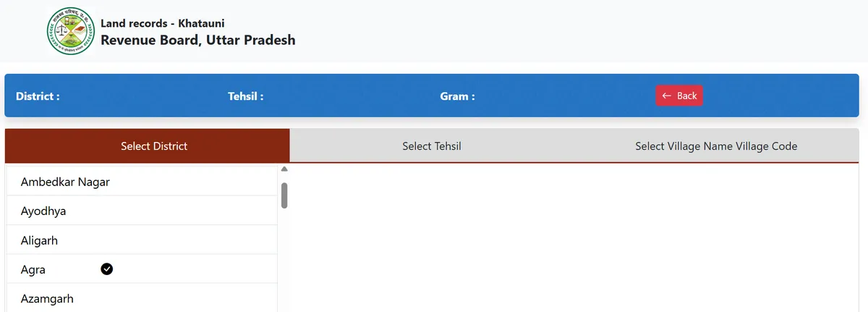Click the scroll up arrow of the district list
Viewport: 868px width, 312px height.
pos(284,169)
